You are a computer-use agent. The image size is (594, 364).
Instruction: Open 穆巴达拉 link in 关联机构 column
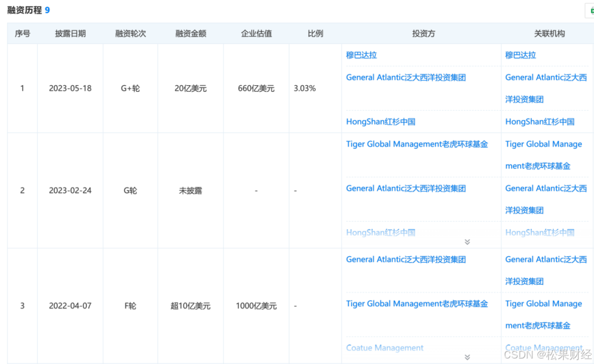coord(520,56)
